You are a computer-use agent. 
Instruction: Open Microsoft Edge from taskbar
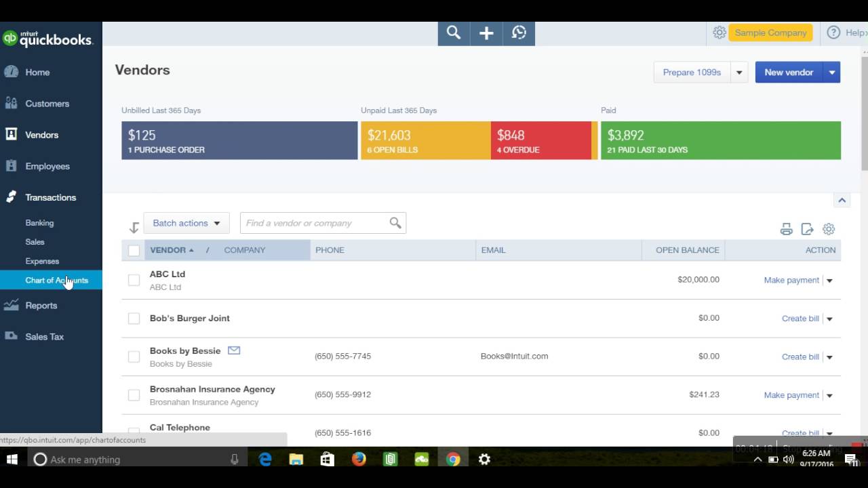(x=265, y=460)
